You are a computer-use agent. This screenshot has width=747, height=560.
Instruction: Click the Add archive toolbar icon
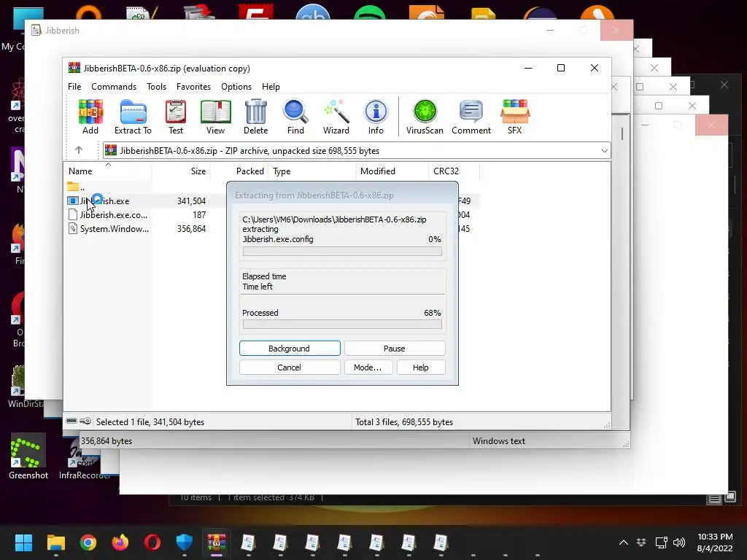tap(90, 117)
